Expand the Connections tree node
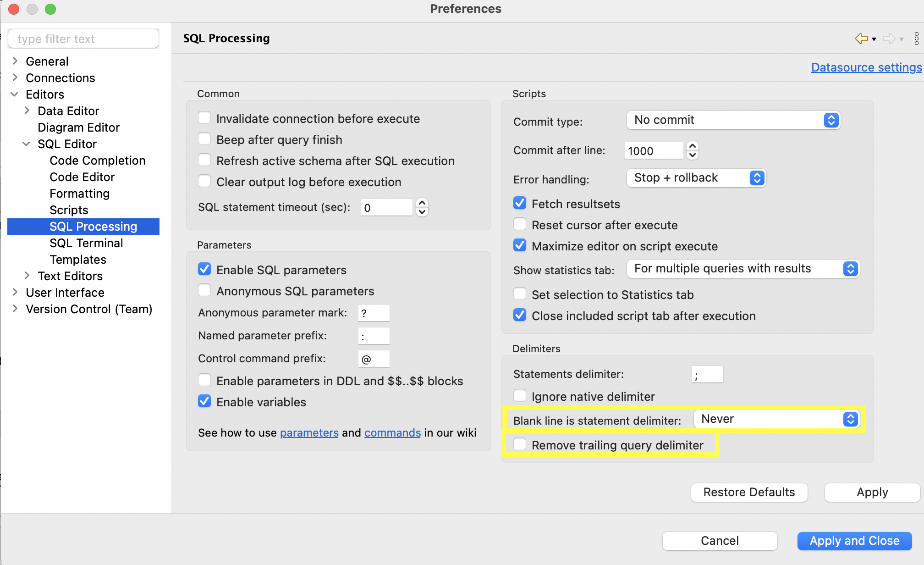The width and height of the screenshot is (924, 565). click(15, 78)
